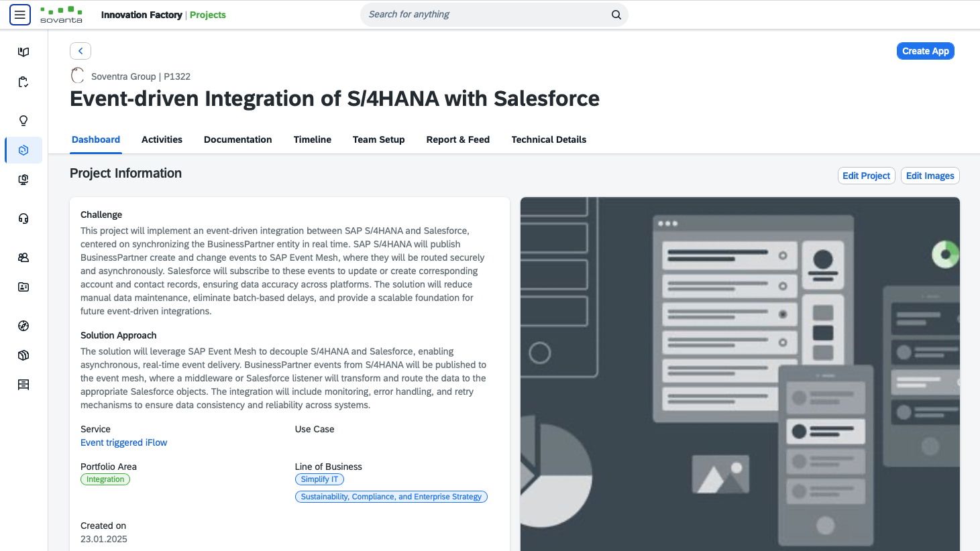Click the Edit Project button
Viewport: 980px width, 551px height.
(866, 176)
